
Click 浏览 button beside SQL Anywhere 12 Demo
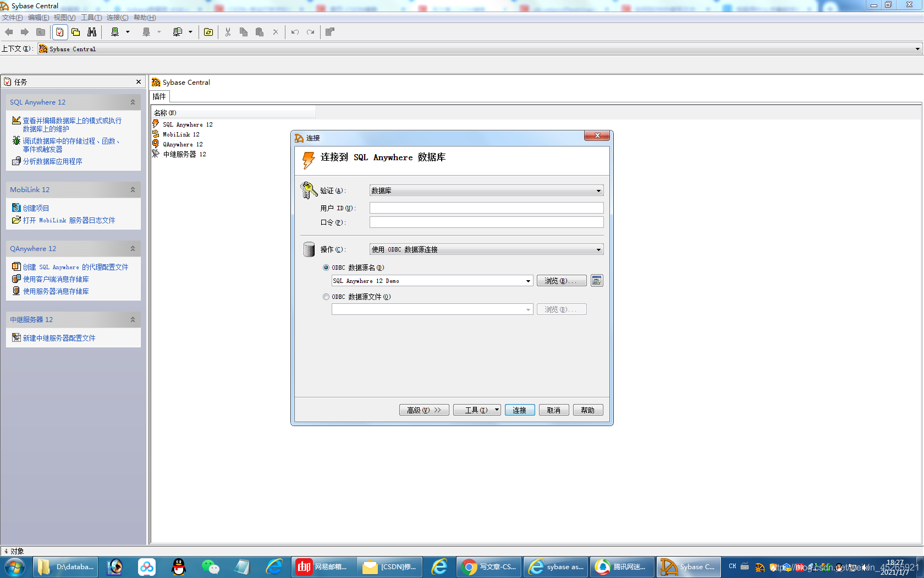(562, 281)
